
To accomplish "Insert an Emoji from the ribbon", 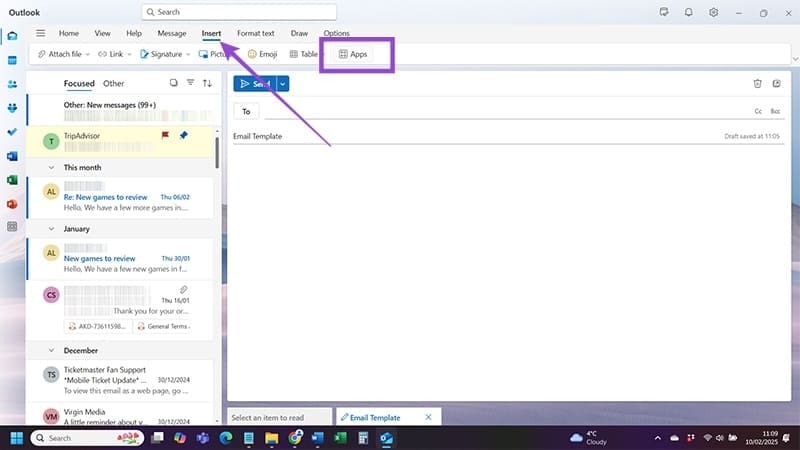I will tap(262, 54).
